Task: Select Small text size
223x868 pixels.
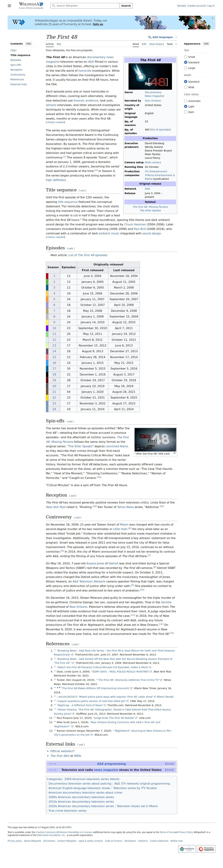Action: (185, 57)
